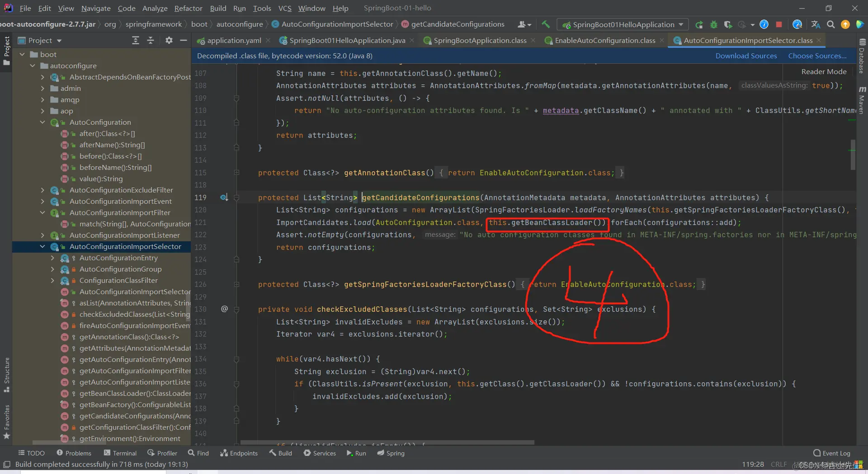Expand folded getSpringFactoriesLoaderFactoryClass at line 126
868x474 pixels.
pos(236,284)
